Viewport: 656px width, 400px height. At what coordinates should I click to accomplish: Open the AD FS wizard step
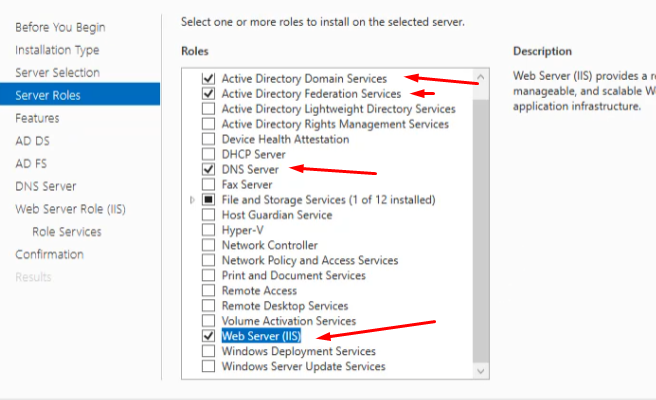pos(31,164)
